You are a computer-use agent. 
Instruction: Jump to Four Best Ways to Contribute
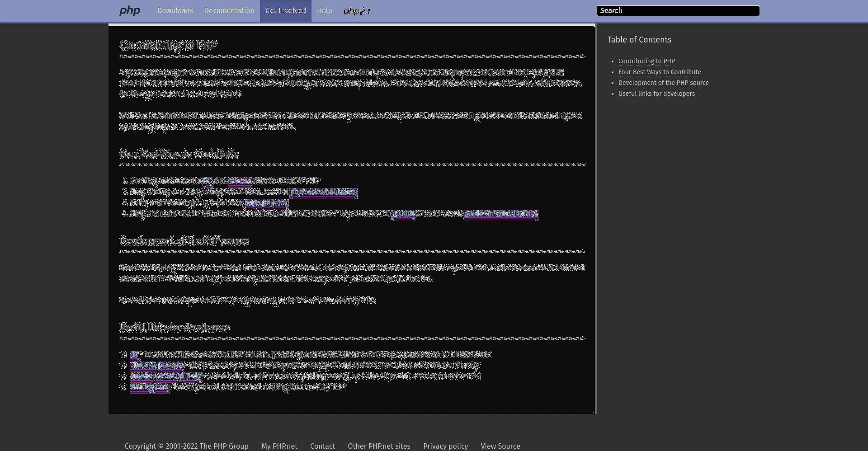(660, 72)
